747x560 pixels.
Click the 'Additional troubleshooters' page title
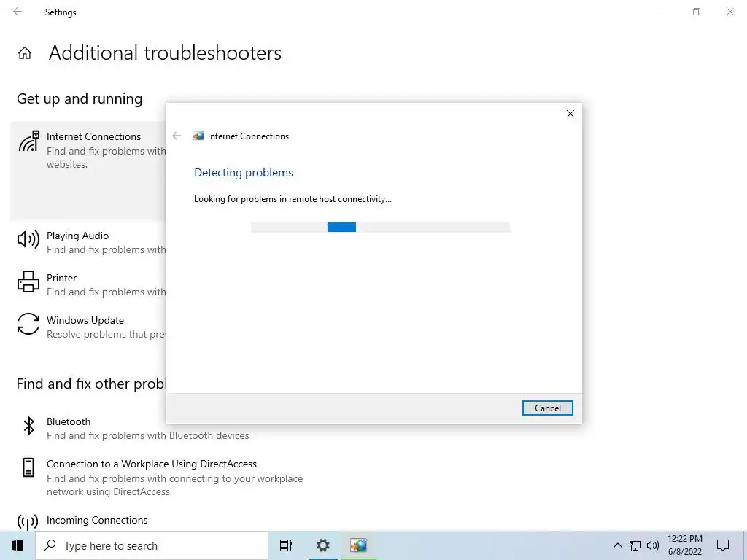pyautogui.click(x=165, y=52)
